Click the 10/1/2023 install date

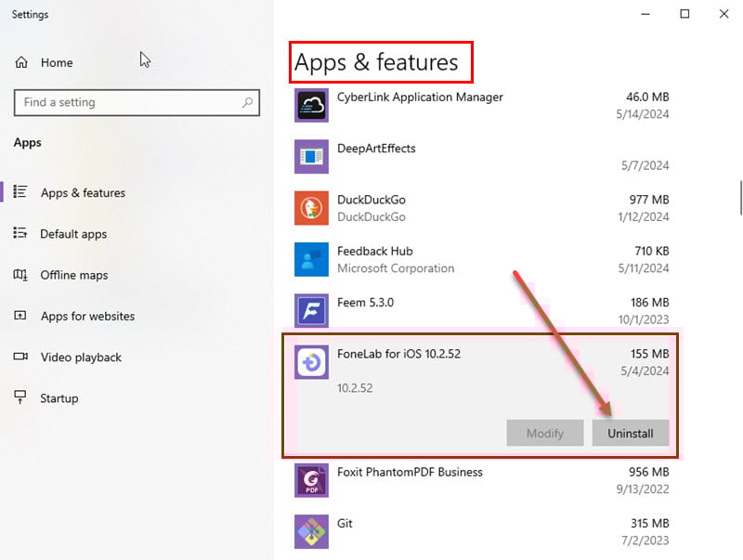[x=644, y=319]
